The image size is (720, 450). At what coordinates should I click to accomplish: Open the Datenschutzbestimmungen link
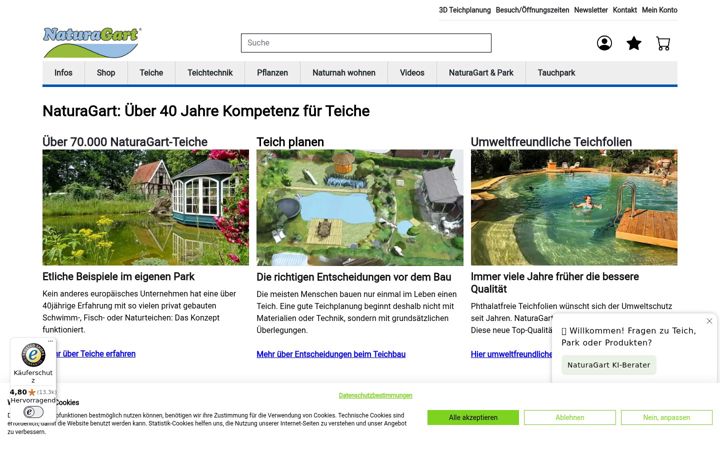click(375, 395)
